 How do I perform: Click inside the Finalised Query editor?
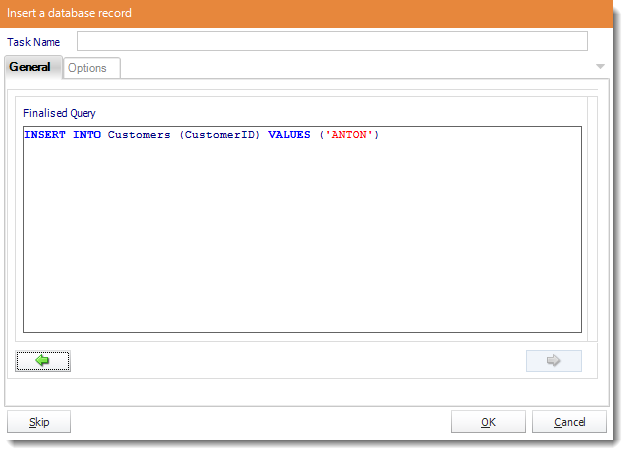(302, 230)
